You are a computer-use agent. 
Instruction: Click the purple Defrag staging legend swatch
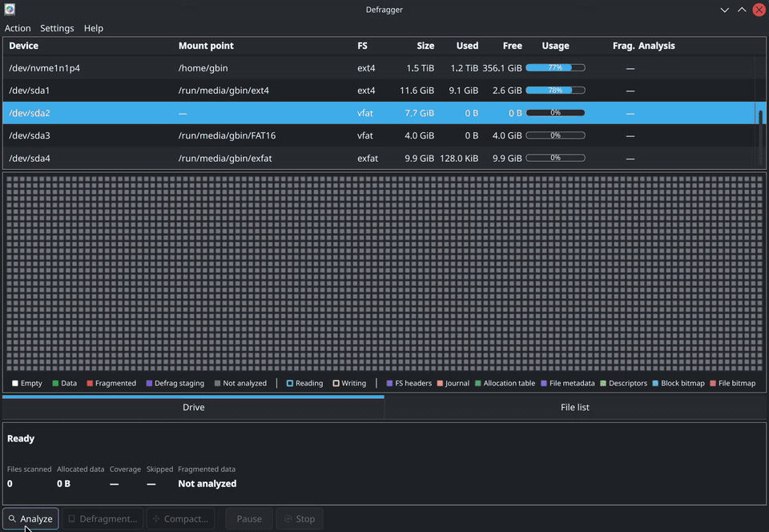(x=149, y=384)
